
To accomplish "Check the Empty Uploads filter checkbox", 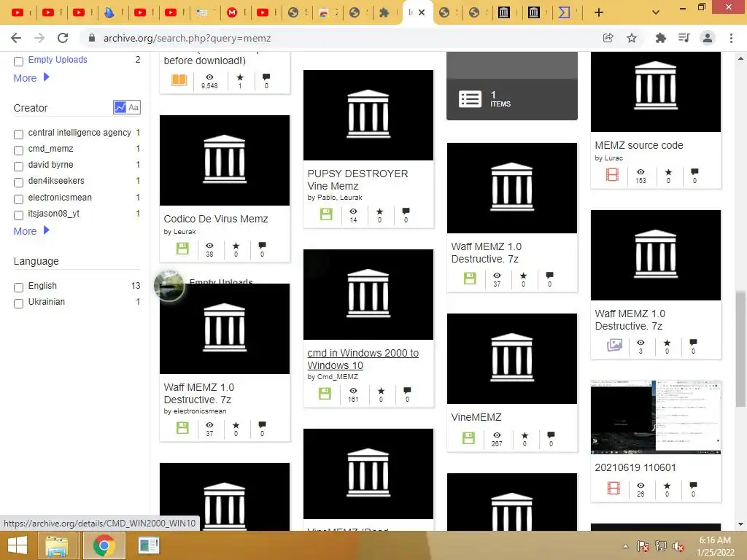I will point(18,61).
